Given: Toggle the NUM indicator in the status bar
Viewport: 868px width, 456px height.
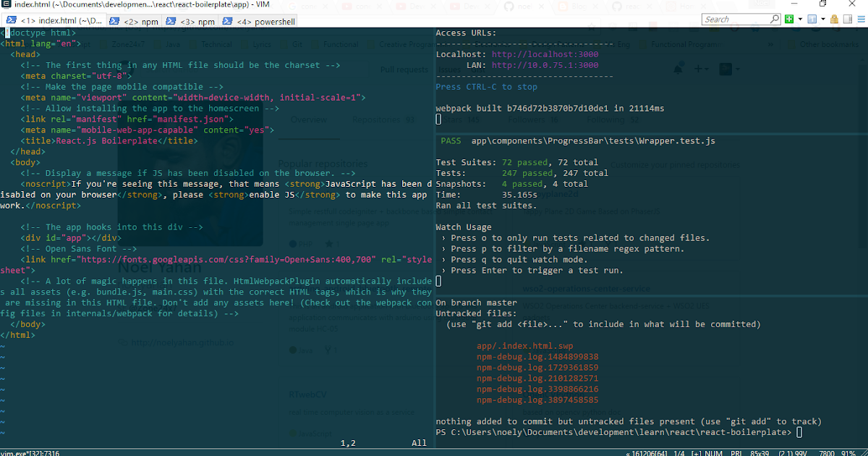Looking at the screenshot, I should (x=715, y=452).
